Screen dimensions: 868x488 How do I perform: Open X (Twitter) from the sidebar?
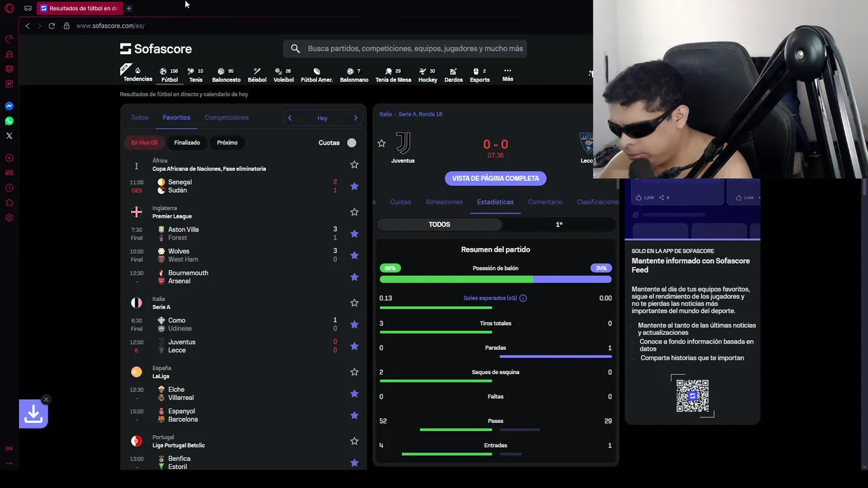click(x=9, y=136)
